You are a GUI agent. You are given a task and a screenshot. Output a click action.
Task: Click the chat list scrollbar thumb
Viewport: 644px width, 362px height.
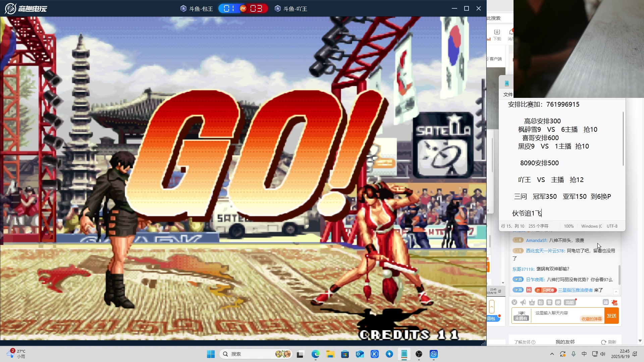[x=619, y=275]
